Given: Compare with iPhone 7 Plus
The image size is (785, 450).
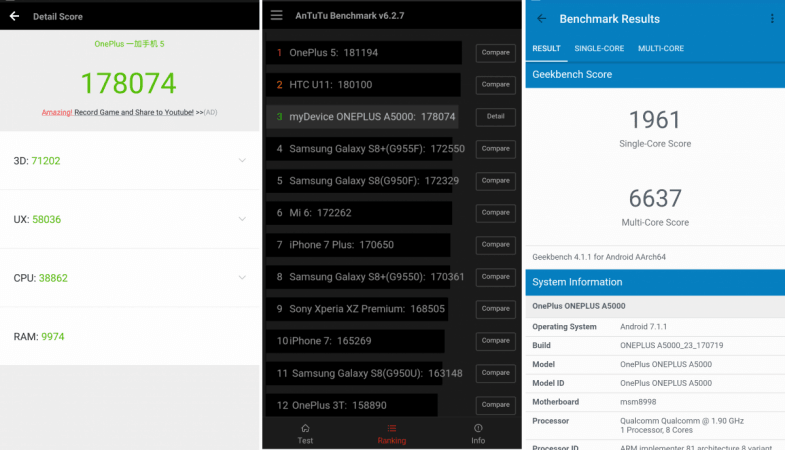Looking at the screenshot, I should coord(496,245).
